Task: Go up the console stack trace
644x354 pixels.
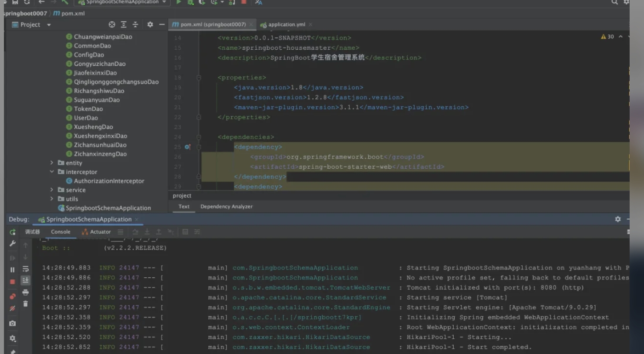Action: click(26, 245)
